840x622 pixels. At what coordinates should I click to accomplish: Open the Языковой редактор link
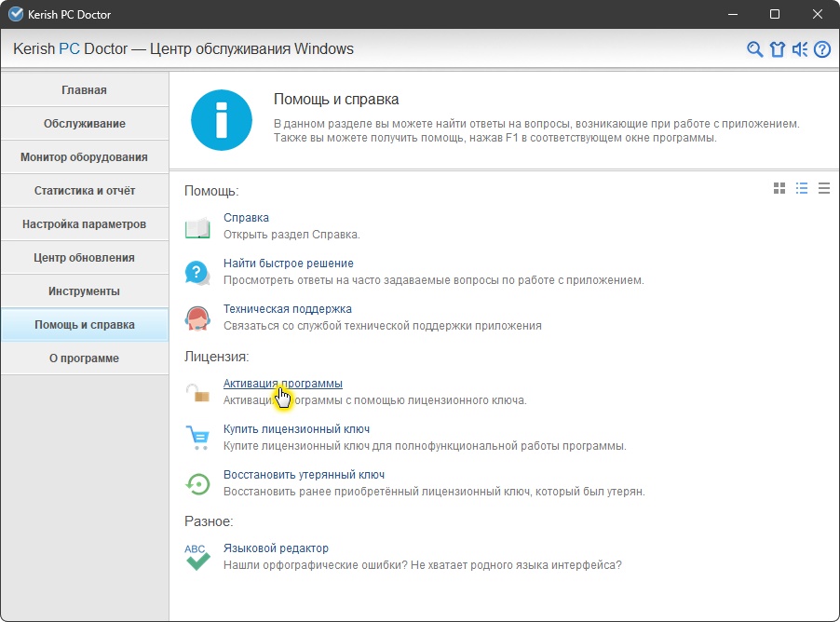[x=276, y=548]
